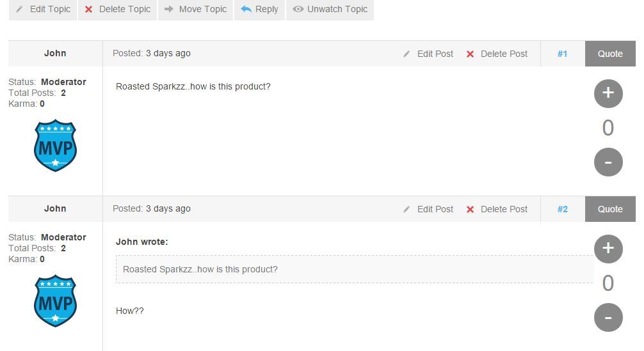Edit Post on the first post
The width and height of the screenshot is (644, 351).
tap(428, 54)
